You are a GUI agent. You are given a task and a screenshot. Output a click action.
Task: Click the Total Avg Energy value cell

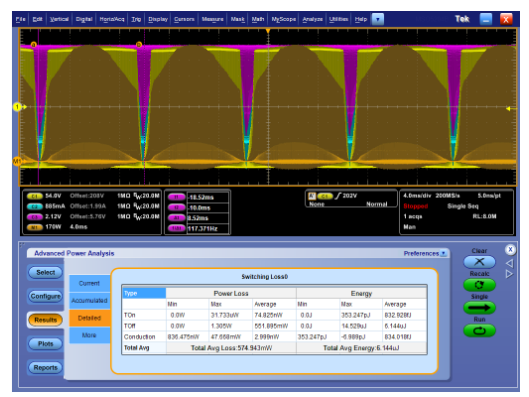(361, 348)
